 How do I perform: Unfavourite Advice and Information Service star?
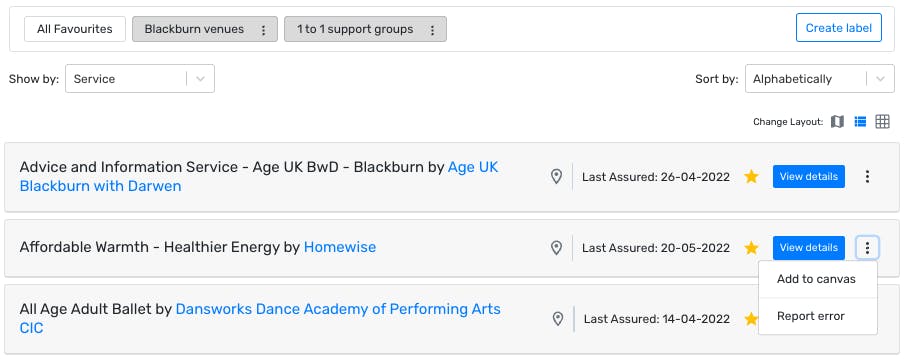(x=751, y=177)
